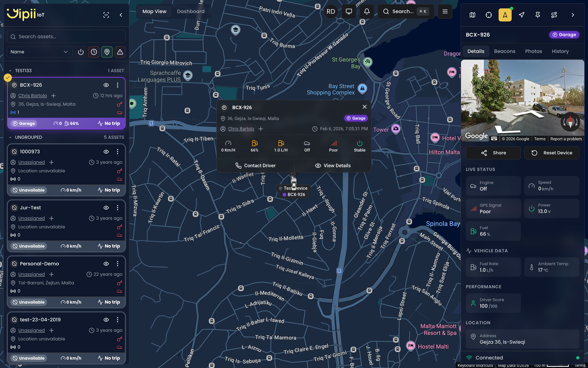Select the pin icon in right toolbar

click(538, 15)
